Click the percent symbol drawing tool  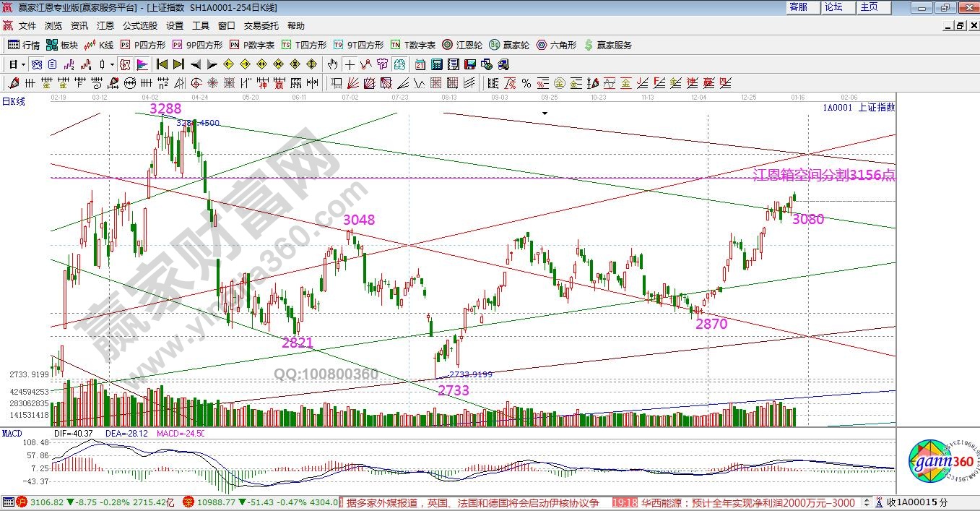526,83
